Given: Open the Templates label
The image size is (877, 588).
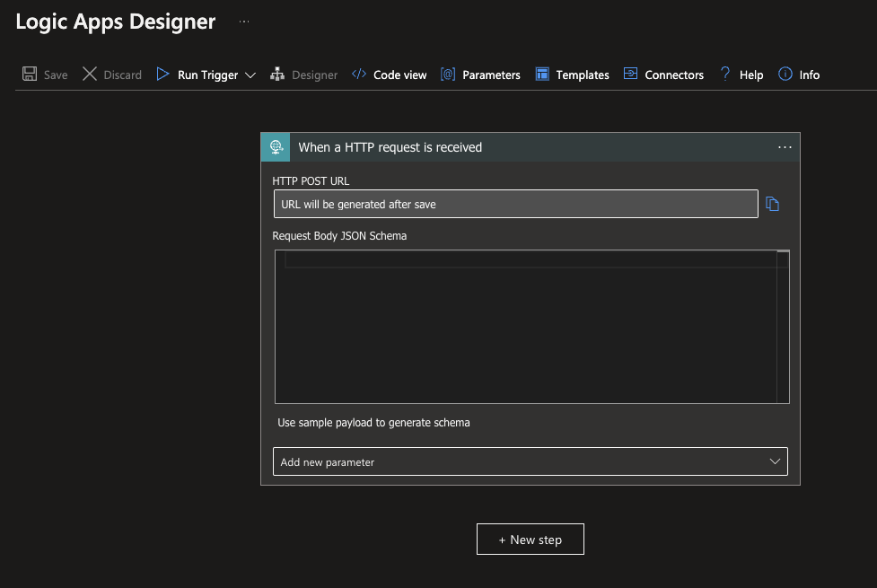Looking at the screenshot, I should (x=583, y=75).
